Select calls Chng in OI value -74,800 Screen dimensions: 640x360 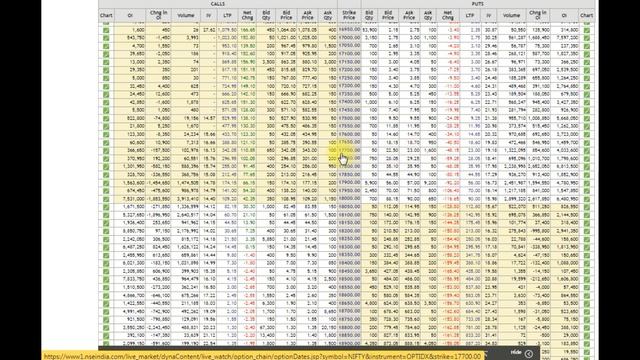[x=162, y=118]
